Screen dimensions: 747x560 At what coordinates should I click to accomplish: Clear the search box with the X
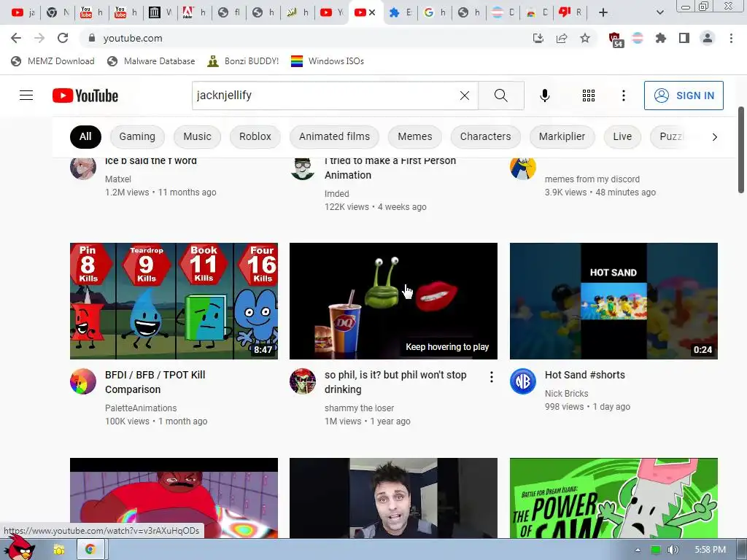(x=465, y=96)
